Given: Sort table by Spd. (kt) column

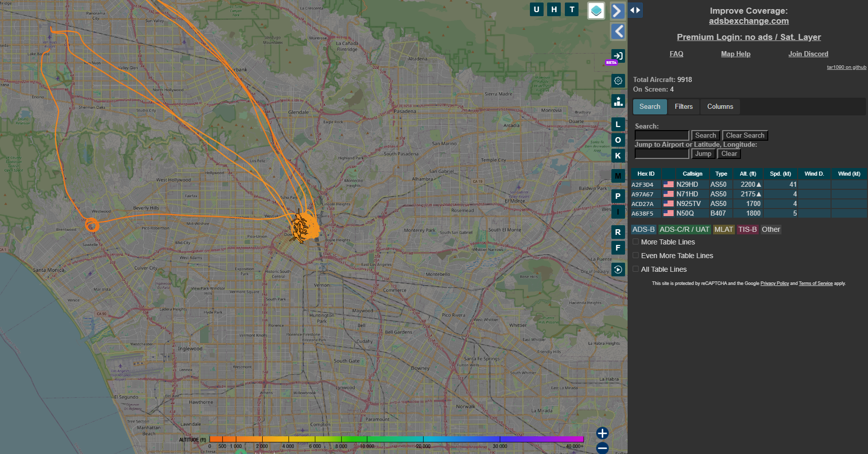Looking at the screenshot, I should click(x=780, y=174).
